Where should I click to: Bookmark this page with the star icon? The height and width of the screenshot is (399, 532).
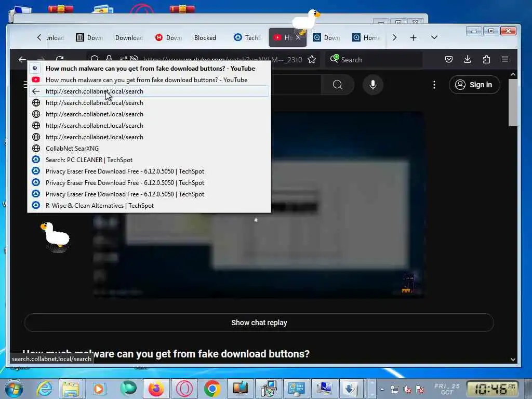point(312,60)
